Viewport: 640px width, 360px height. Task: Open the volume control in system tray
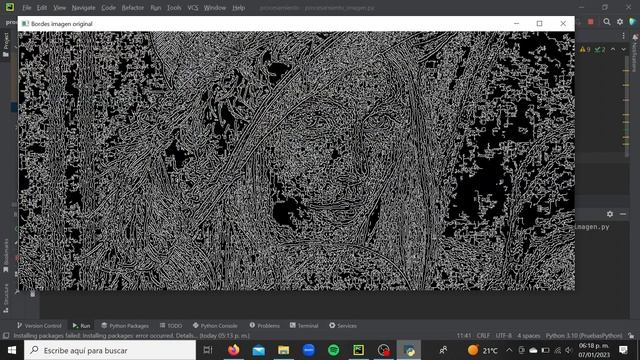coord(569,350)
